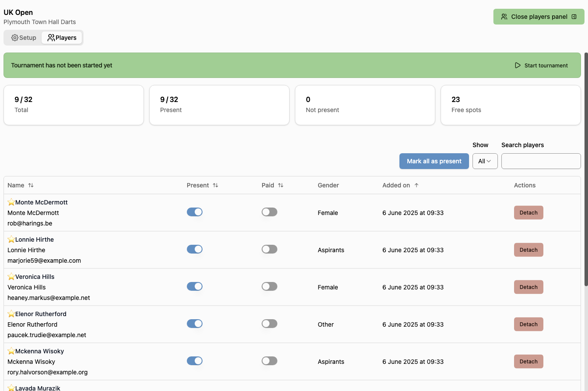Viewport: 588px width, 391px height.
Task: Click the Total players stat card
Action: pos(73,105)
